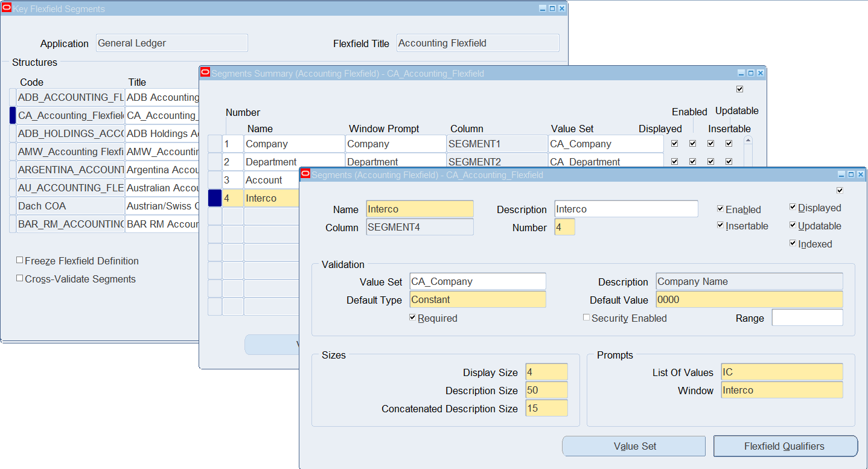The image size is (868, 469).
Task: Close the Key Flexfield Segments window
Action: pyautogui.click(x=562, y=9)
